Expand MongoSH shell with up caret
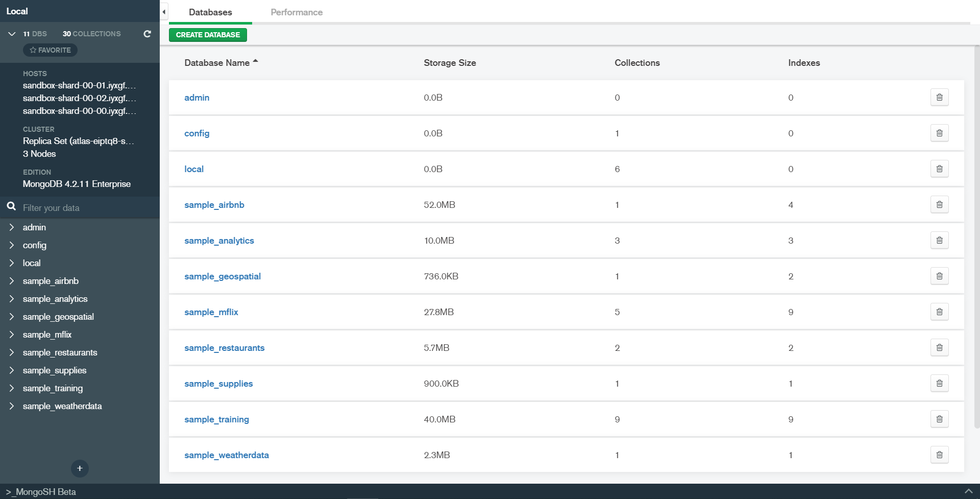Image resolution: width=980 pixels, height=499 pixels. [968, 491]
